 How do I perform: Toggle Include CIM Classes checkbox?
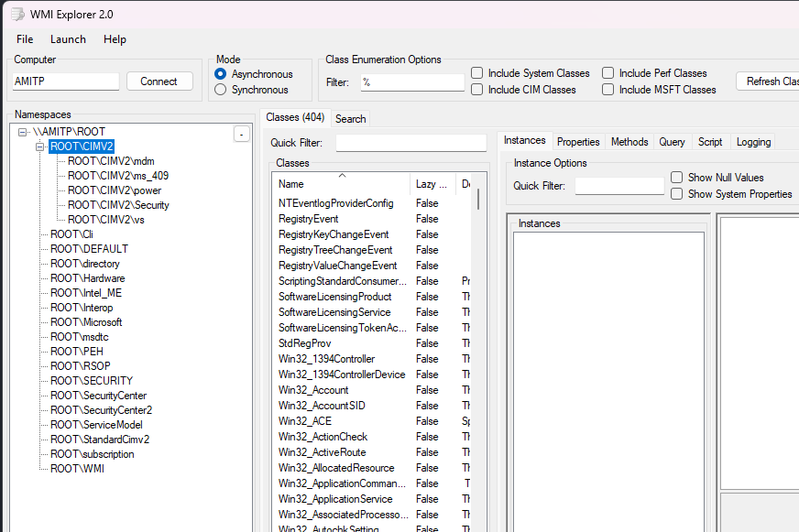click(477, 90)
